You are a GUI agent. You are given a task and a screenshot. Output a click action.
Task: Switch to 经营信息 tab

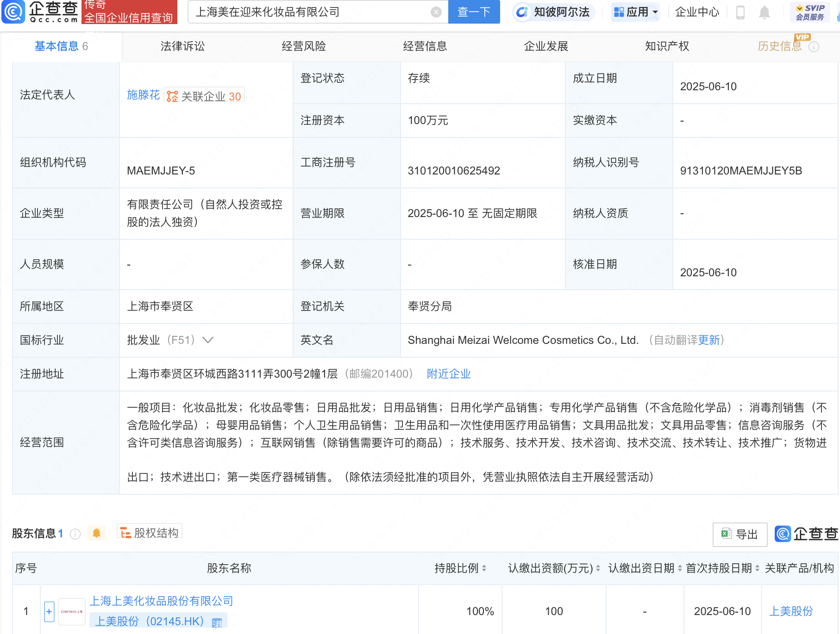[x=425, y=46]
